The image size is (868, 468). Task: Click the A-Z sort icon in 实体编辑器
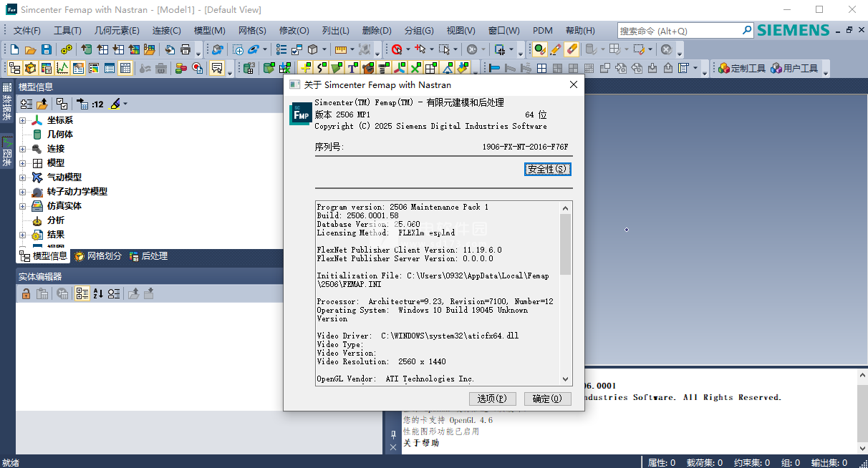[x=98, y=293]
